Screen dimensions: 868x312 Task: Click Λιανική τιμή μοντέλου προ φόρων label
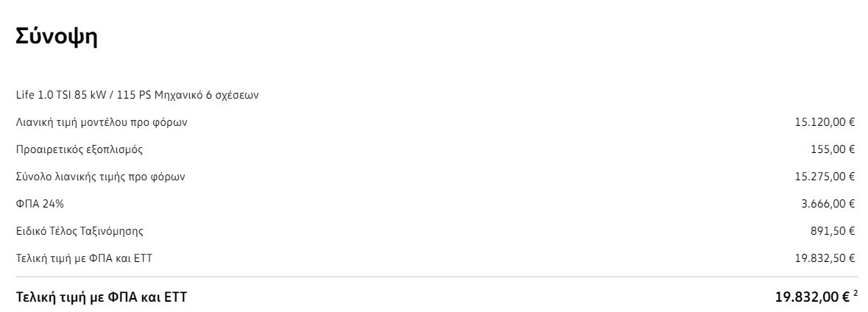click(x=102, y=122)
